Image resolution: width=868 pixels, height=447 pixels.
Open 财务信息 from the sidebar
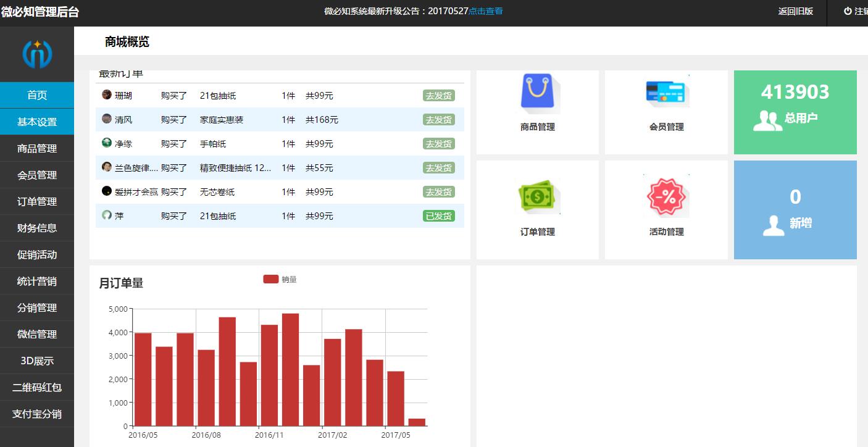coord(37,228)
